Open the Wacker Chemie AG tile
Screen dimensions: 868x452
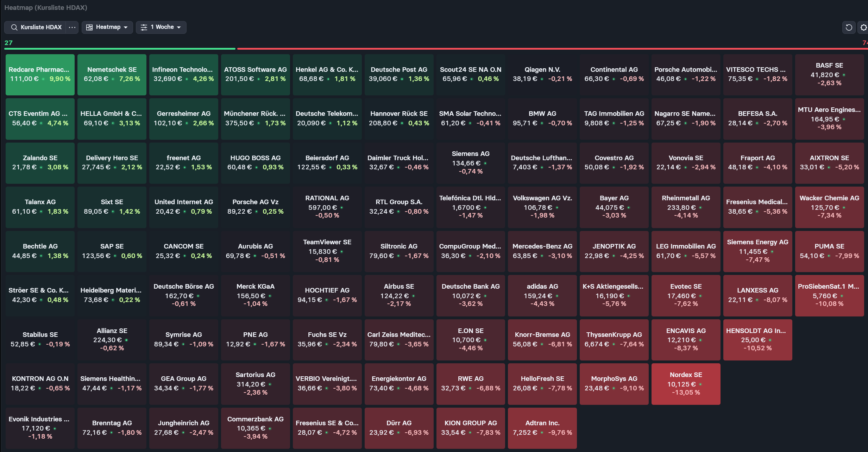829,207
